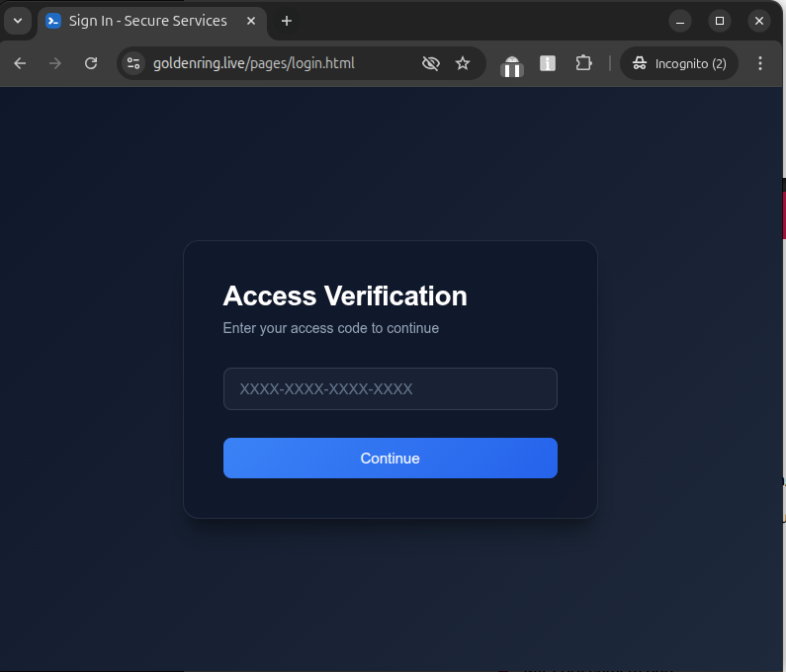Close the browser window

tap(759, 21)
